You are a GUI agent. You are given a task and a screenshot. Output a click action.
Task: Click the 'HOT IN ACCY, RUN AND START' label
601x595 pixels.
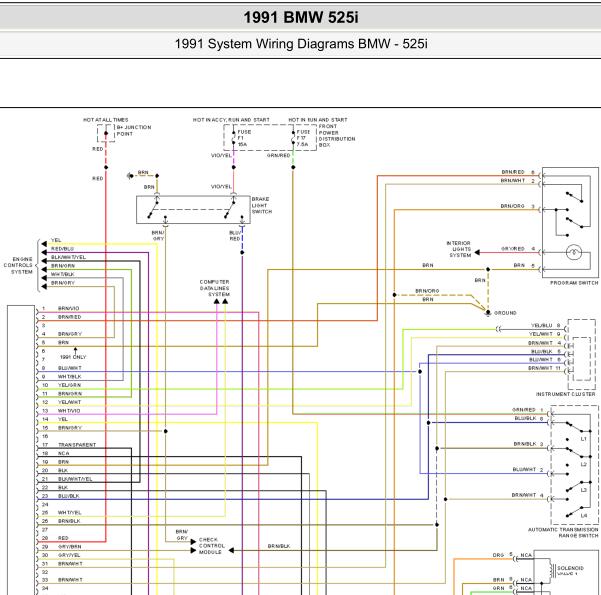pos(231,120)
